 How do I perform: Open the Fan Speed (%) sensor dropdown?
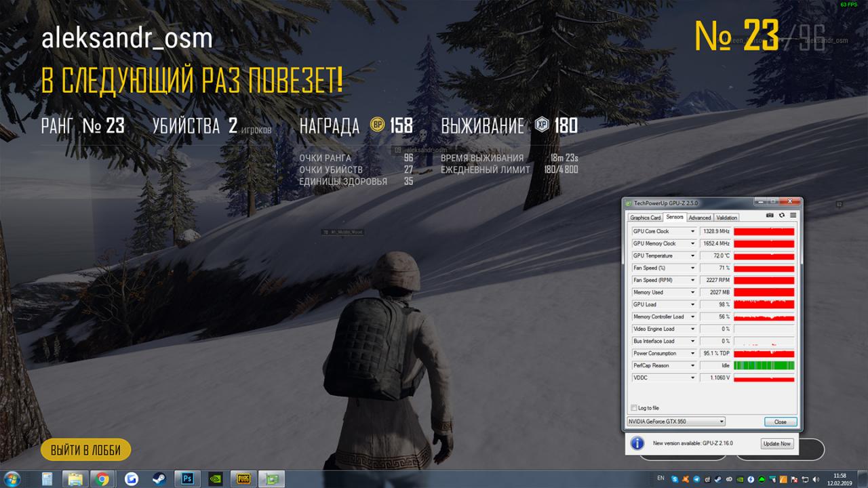692,268
